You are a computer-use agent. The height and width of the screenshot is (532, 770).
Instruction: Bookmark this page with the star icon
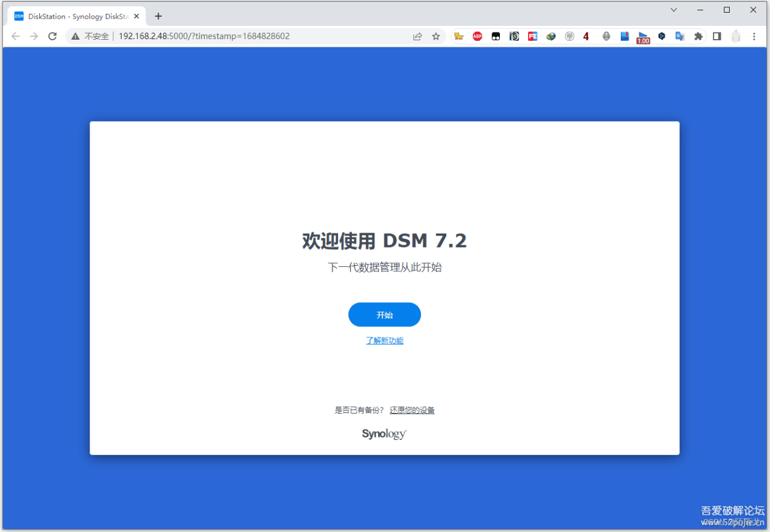tap(436, 36)
